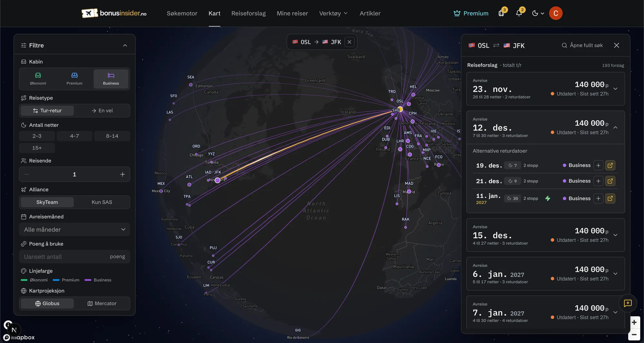Add the 19. des. return date with plus

coord(598,165)
